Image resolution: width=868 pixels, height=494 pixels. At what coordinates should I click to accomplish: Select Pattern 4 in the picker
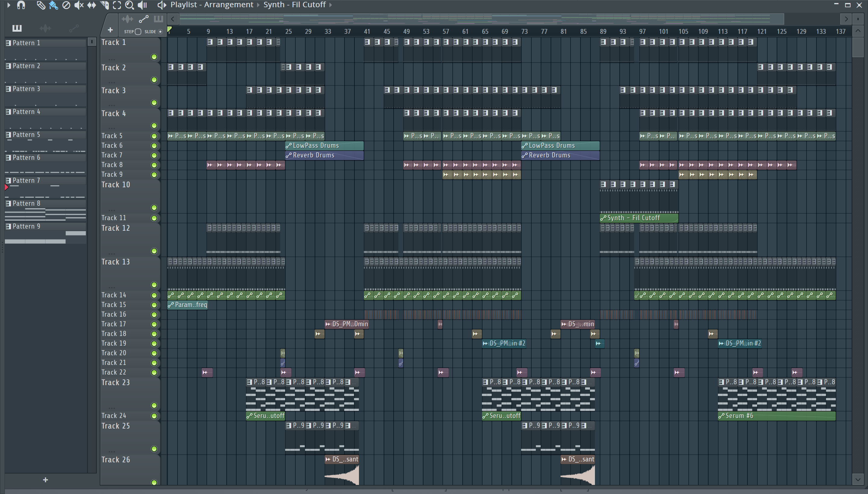[46, 112]
